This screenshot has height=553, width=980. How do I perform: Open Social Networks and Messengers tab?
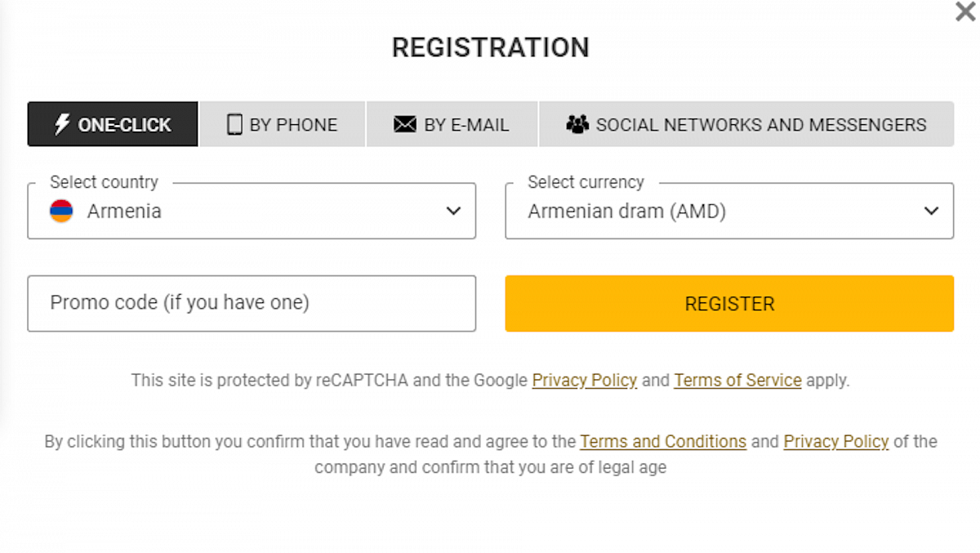pyautogui.click(x=746, y=124)
